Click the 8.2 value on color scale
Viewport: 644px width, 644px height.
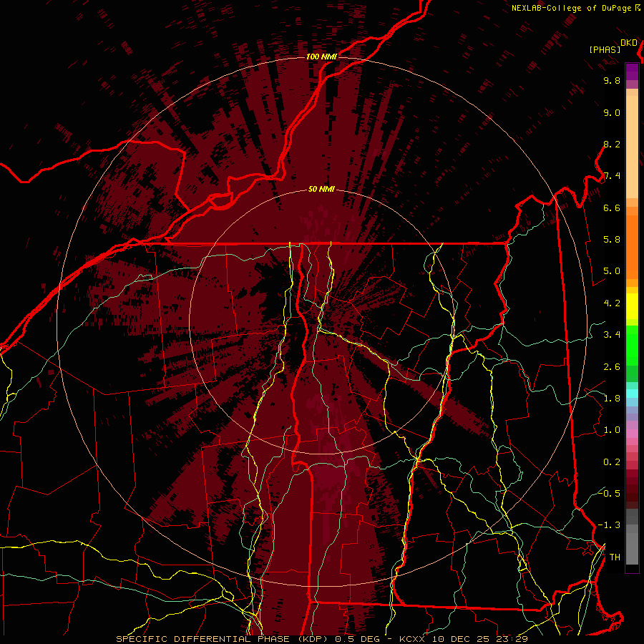[612, 145]
